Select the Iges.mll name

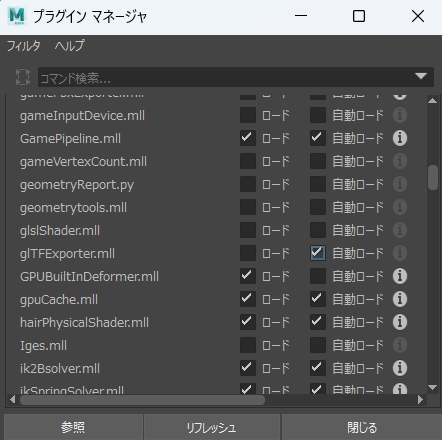click(43, 346)
